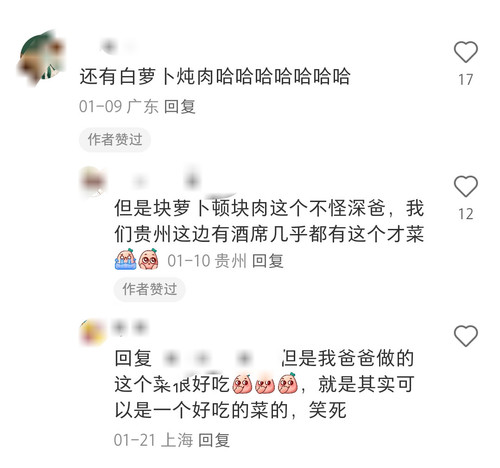Open the 上海 commenter's yellow avatar
Image resolution: width=500 pixels, height=468 pixels.
pos(93,332)
